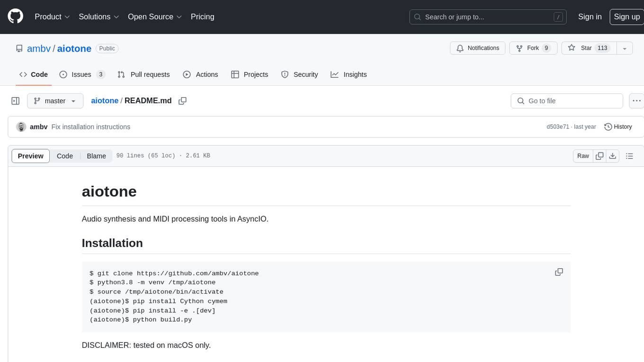Image resolution: width=644 pixels, height=362 pixels.
Task: Copy the README.md file path
Action: (x=182, y=101)
